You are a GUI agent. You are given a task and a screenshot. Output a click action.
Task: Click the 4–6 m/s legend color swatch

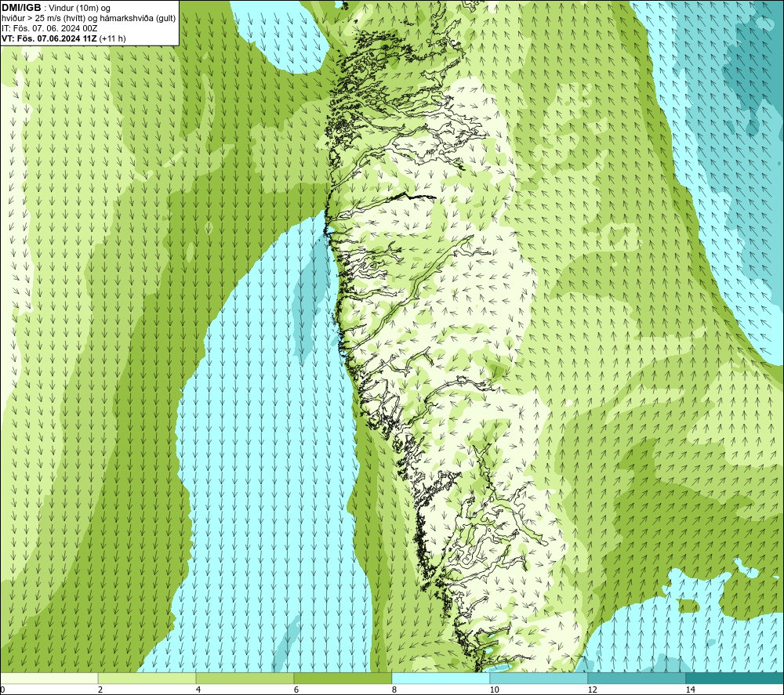(x=245, y=679)
